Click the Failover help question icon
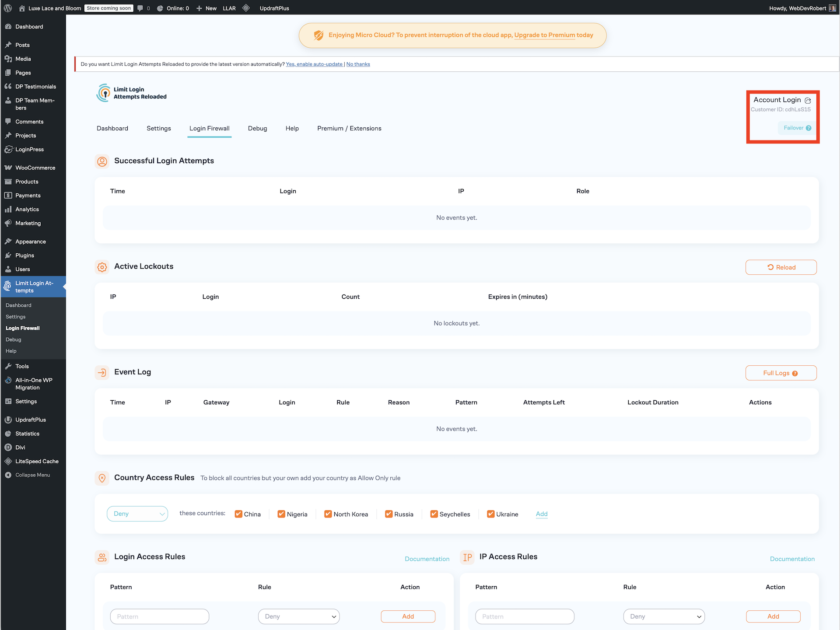 coord(808,128)
